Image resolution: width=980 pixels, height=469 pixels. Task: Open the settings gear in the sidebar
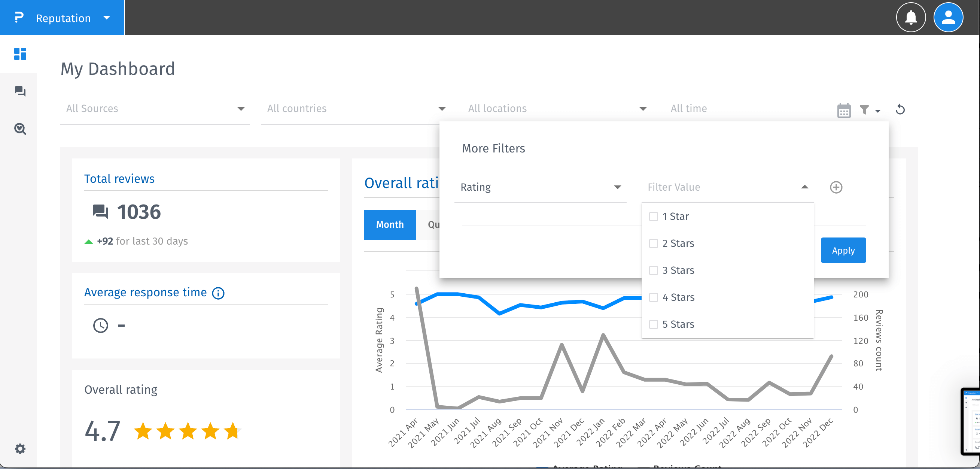(x=20, y=448)
